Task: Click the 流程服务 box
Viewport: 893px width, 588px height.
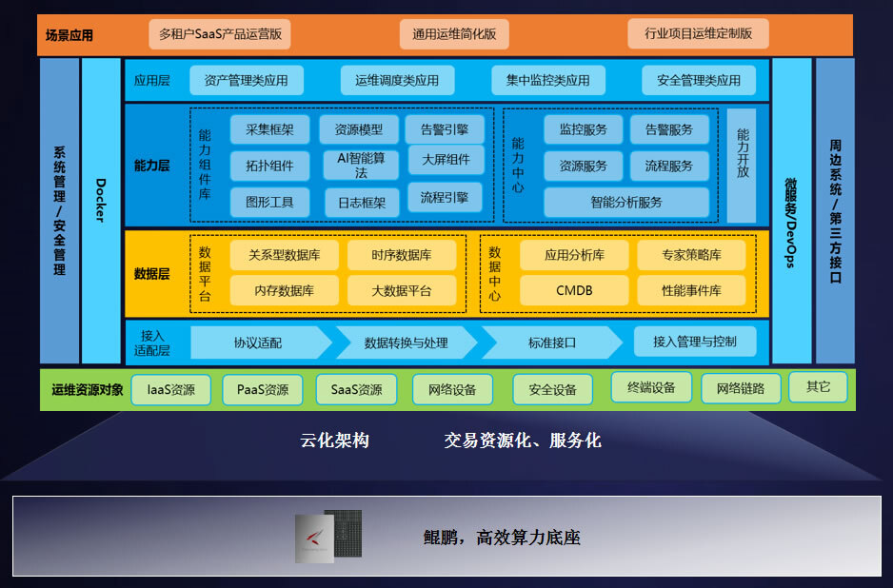Action: click(x=669, y=166)
